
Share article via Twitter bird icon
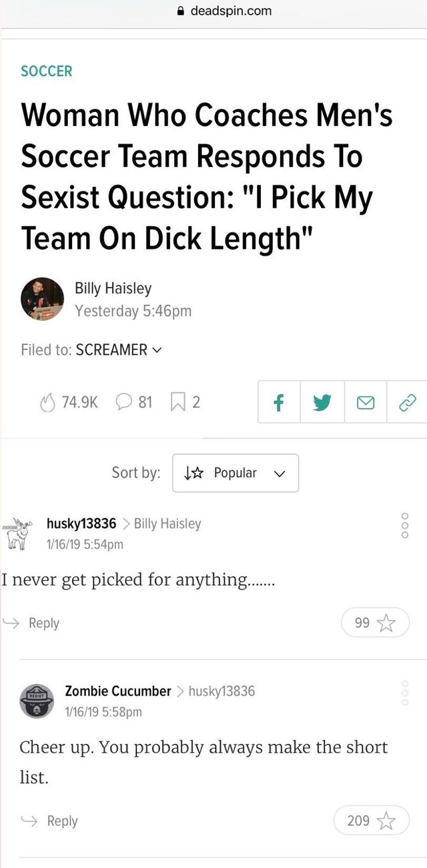coord(322,402)
